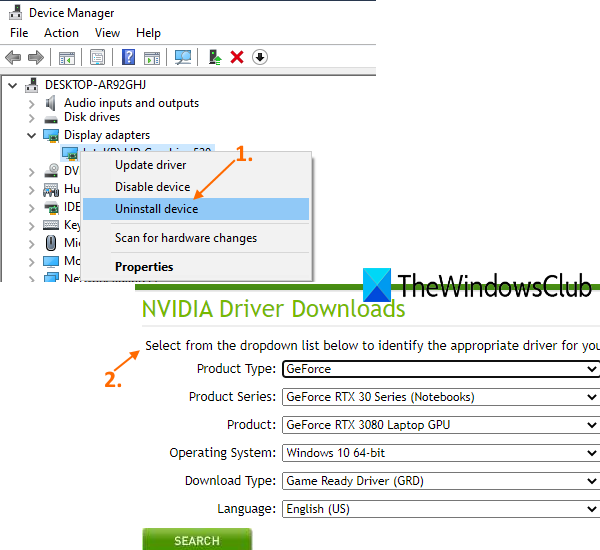Open the Action menu

pos(61,33)
